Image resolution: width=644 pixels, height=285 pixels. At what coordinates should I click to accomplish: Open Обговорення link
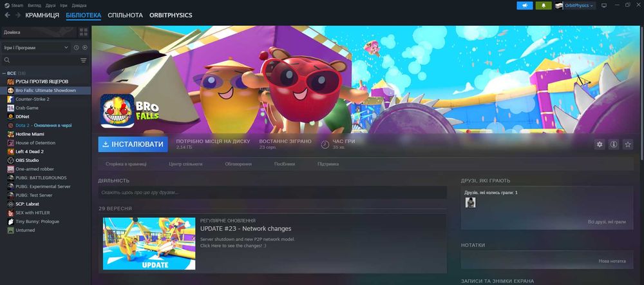click(238, 164)
